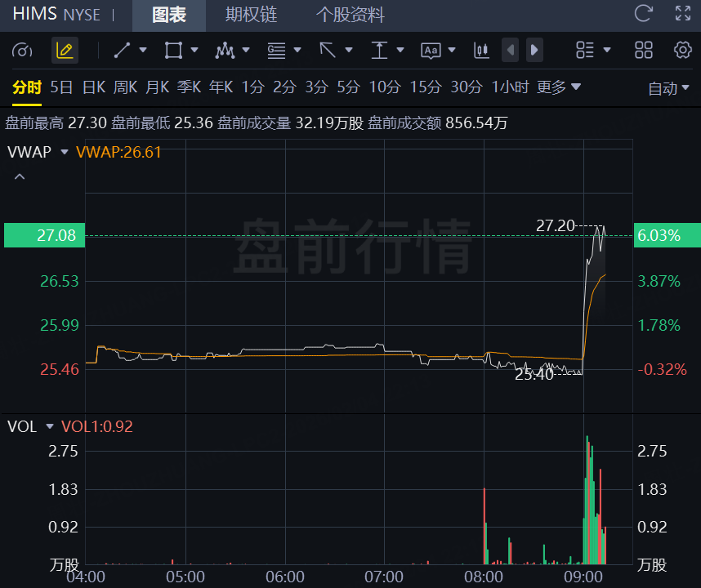
Task: Select the 分时 timeframe
Action: tap(27, 87)
